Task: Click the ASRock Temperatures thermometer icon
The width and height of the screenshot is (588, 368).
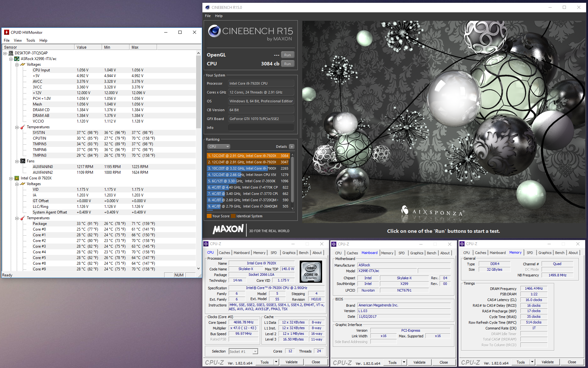Action: [x=23, y=127]
